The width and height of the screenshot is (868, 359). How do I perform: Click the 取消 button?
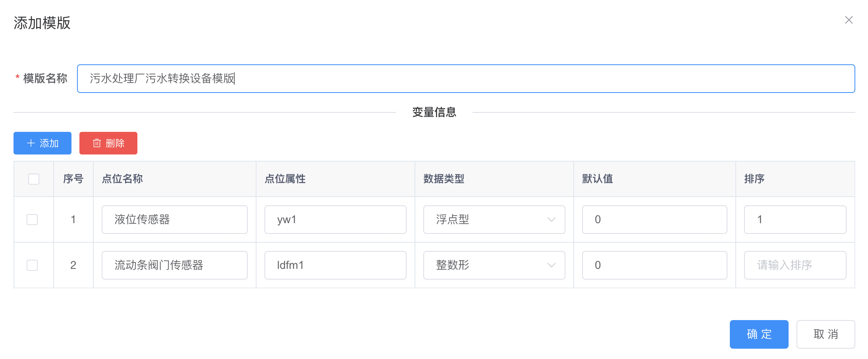(826, 334)
